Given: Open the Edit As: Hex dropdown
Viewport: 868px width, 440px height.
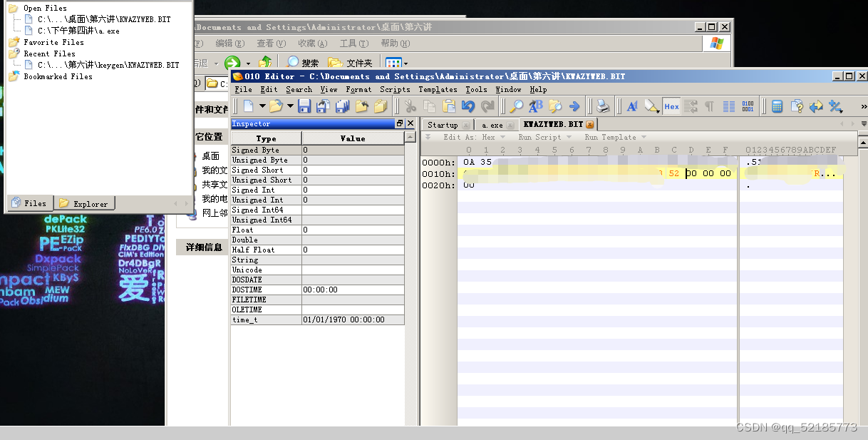Looking at the screenshot, I should [x=475, y=137].
